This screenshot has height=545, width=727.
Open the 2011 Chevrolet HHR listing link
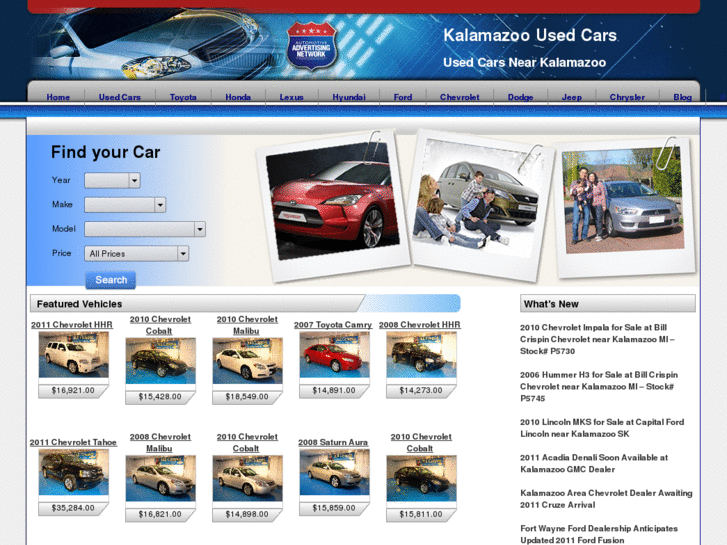[72, 325]
